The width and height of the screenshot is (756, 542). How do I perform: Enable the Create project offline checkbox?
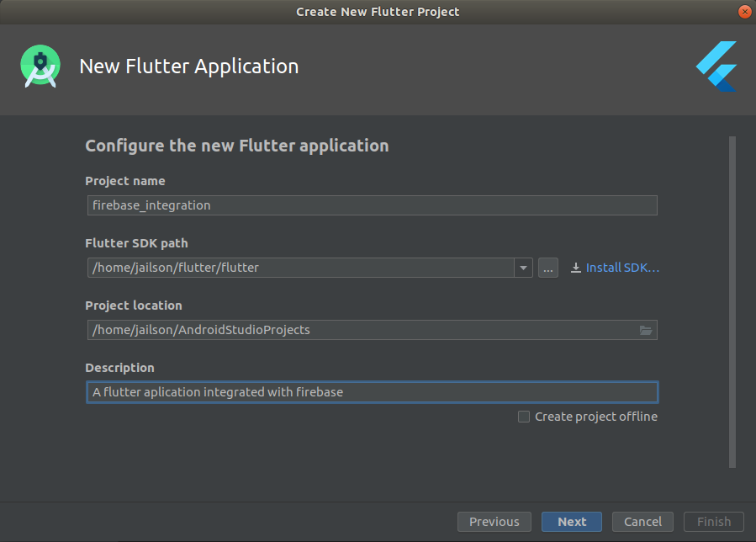tap(524, 417)
